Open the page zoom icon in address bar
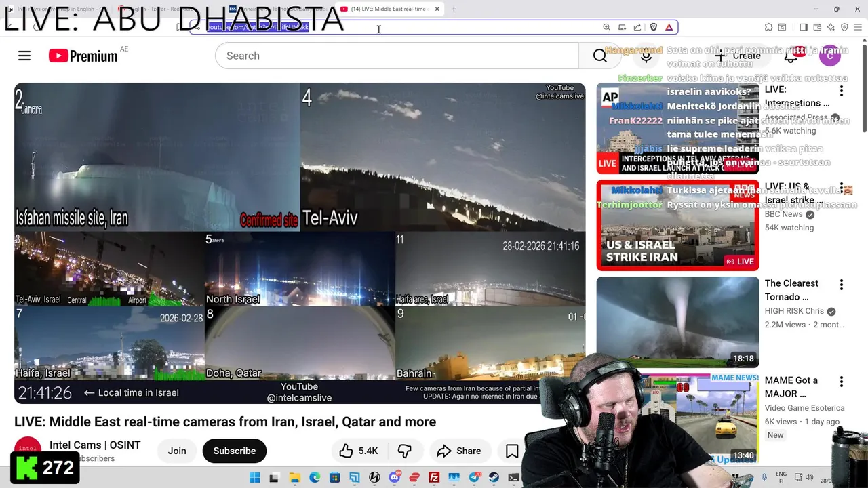Image resolution: width=868 pixels, height=488 pixels. [606, 27]
